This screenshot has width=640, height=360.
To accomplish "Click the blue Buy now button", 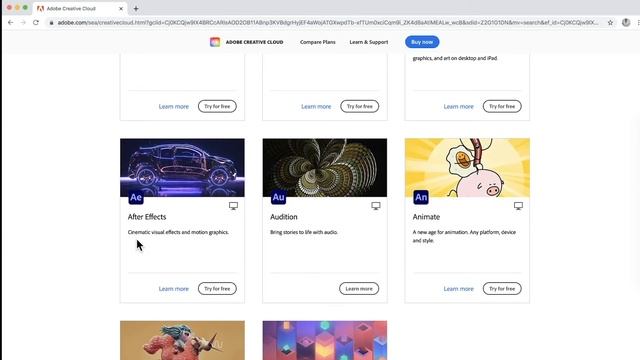I will pos(422,42).
